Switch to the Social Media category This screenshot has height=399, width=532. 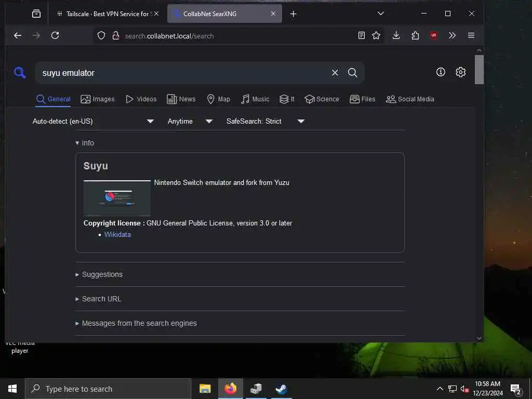pos(410,99)
